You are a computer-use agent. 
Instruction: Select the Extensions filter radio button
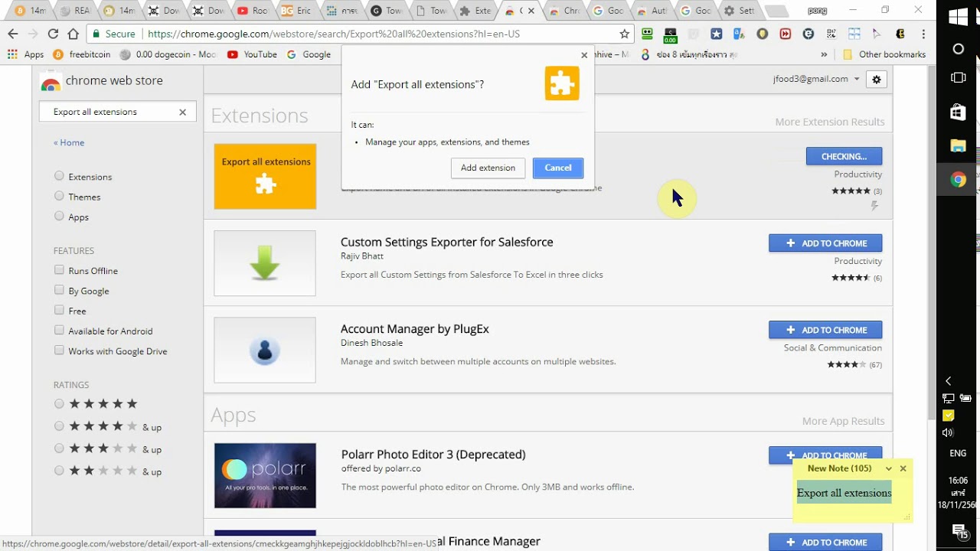click(x=59, y=176)
